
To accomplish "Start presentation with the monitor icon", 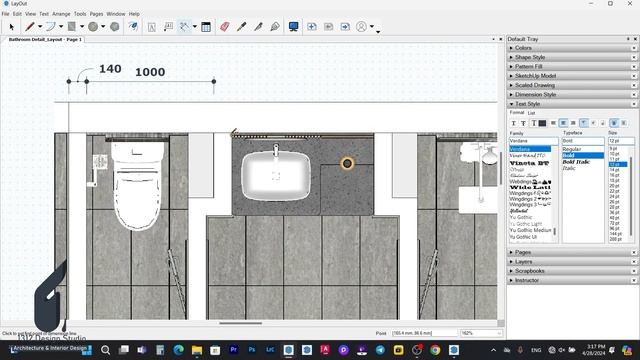I will (x=293, y=27).
